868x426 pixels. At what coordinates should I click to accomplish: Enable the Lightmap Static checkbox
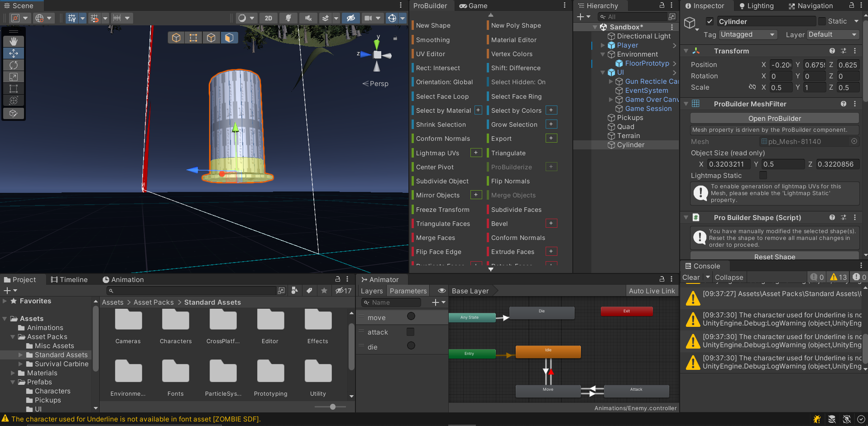tap(763, 175)
